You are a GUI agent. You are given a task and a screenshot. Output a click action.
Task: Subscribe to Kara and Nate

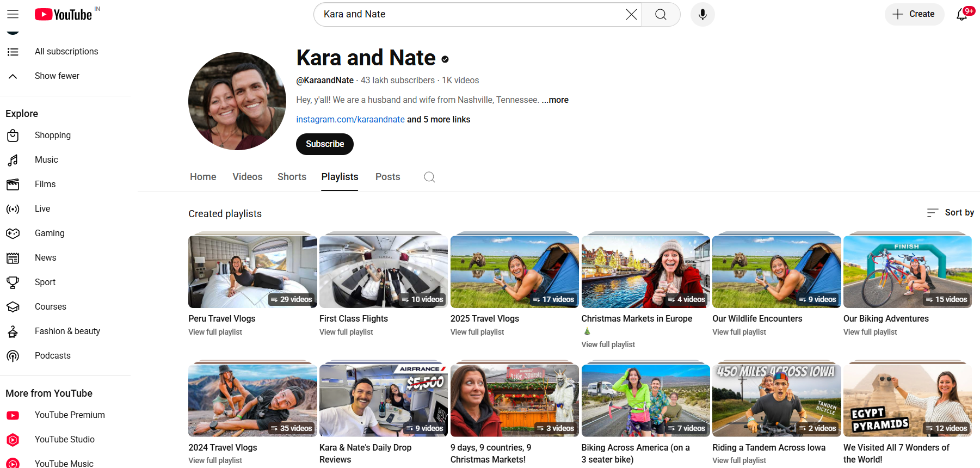click(x=325, y=144)
